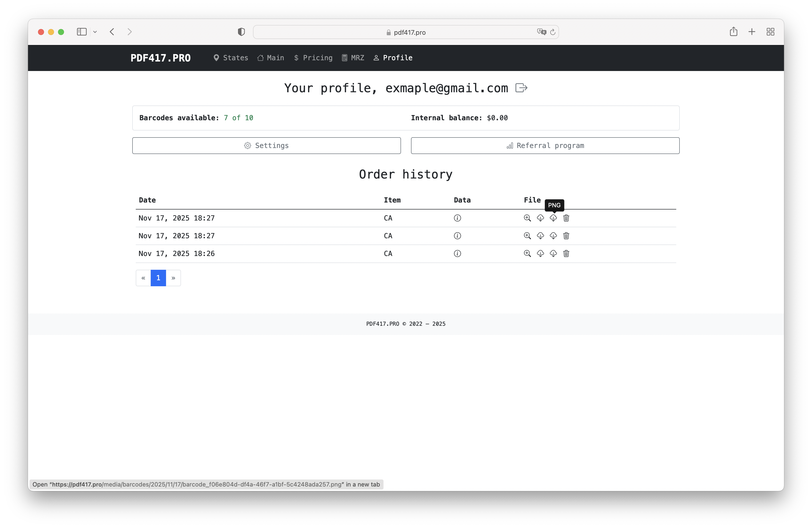Open data info for the second CA order

[x=457, y=236]
